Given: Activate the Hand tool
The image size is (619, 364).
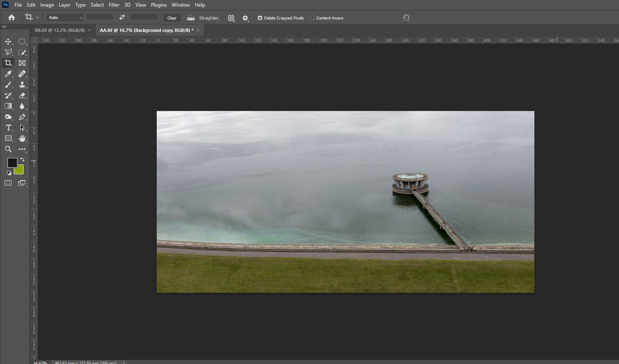Looking at the screenshot, I should (x=22, y=138).
